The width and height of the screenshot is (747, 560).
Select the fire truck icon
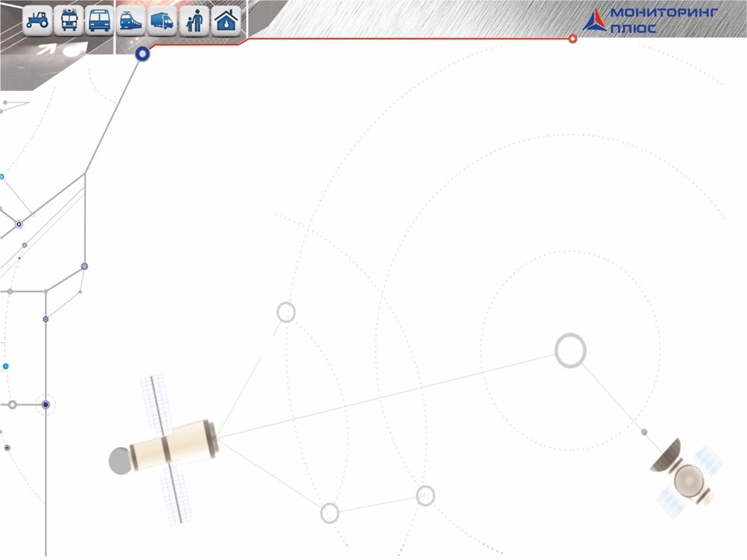click(69, 20)
